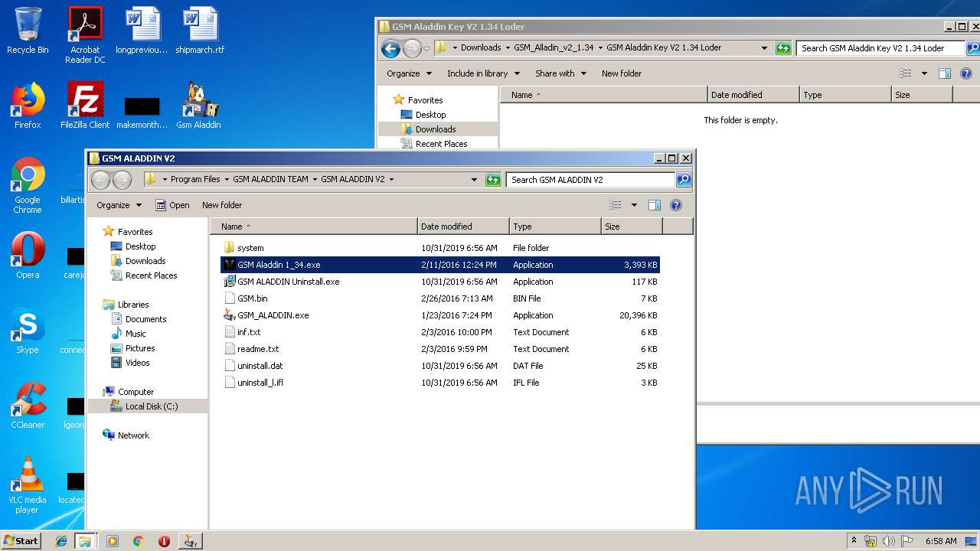This screenshot has width=980, height=551.
Task: Open address history dropdown in Loder window
Action: coord(764,48)
